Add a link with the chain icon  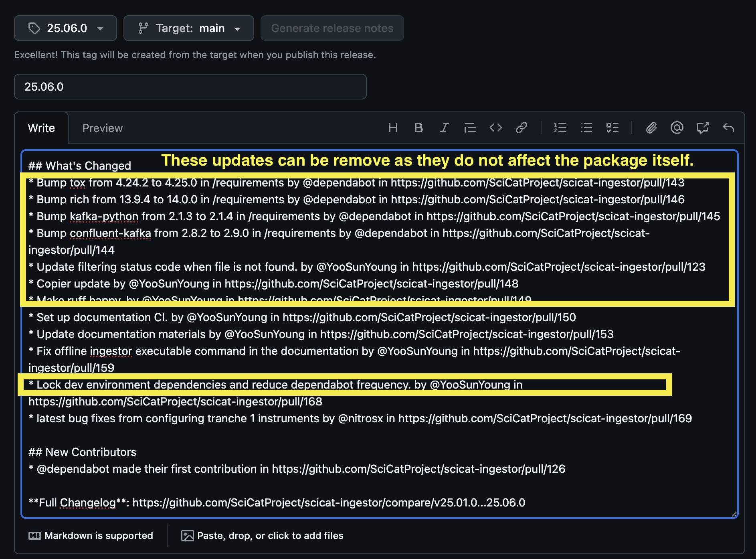tap(522, 128)
